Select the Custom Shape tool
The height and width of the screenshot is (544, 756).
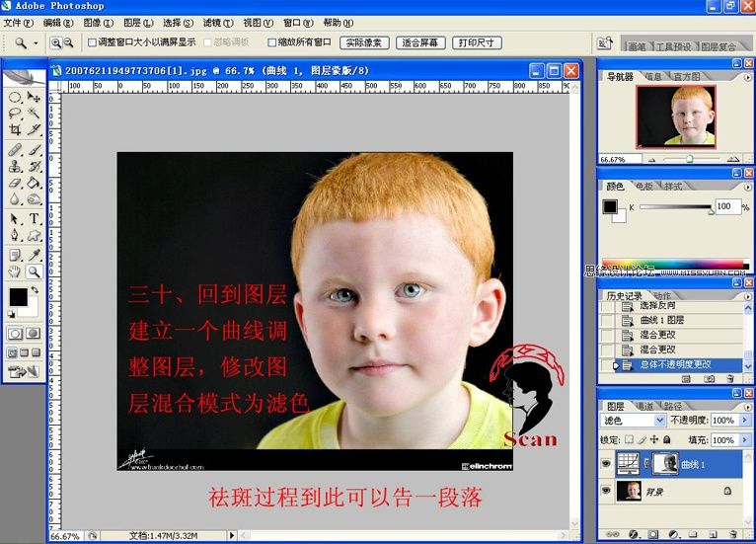[x=34, y=236]
